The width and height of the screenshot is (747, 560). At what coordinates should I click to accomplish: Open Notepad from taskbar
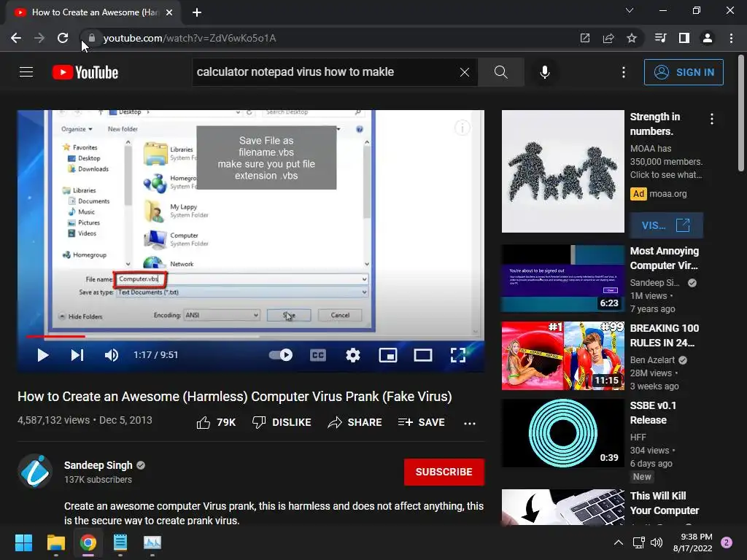[120, 542]
